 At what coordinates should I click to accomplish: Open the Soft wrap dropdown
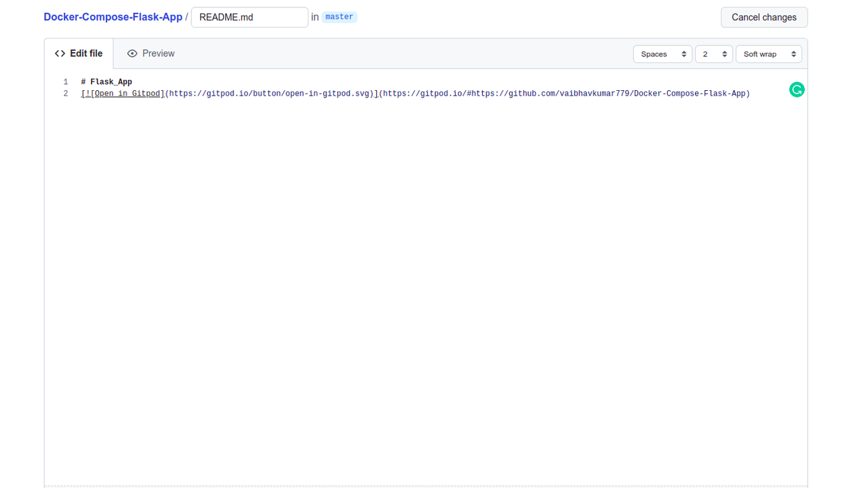click(x=767, y=54)
